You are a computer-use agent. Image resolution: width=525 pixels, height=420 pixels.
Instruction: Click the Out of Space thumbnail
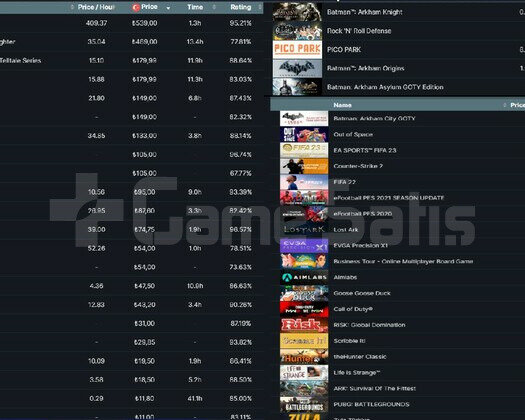(x=304, y=134)
